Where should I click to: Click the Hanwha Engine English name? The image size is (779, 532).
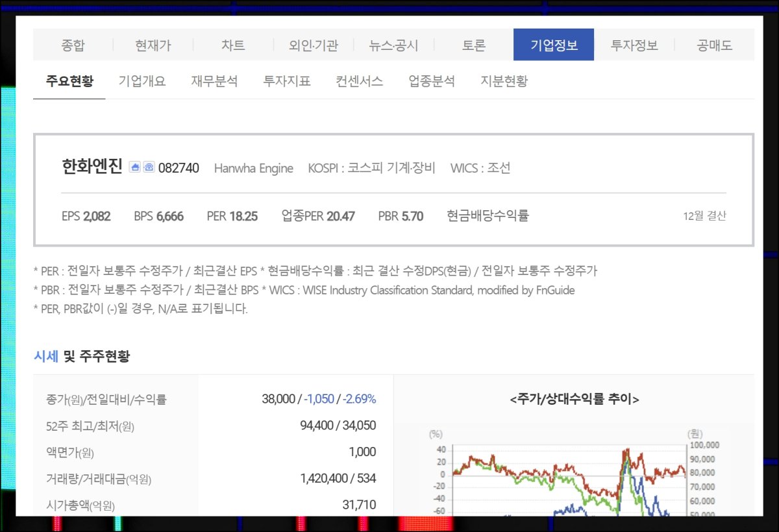(254, 168)
